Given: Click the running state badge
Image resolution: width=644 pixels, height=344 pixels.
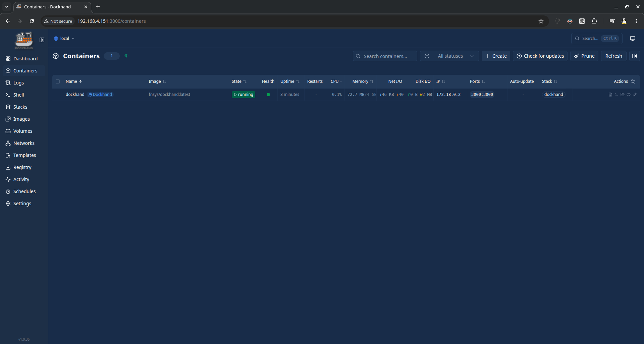Looking at the screenshot, I should click(244, 95).
